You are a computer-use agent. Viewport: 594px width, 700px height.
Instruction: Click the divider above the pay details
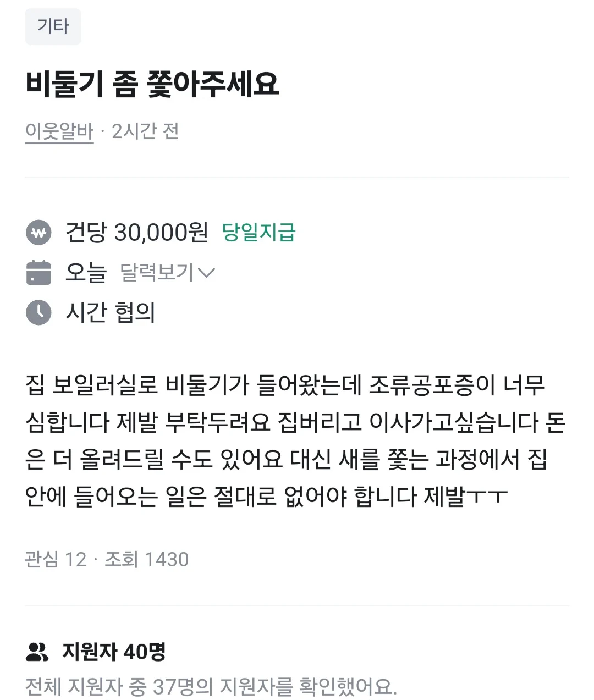297,177
